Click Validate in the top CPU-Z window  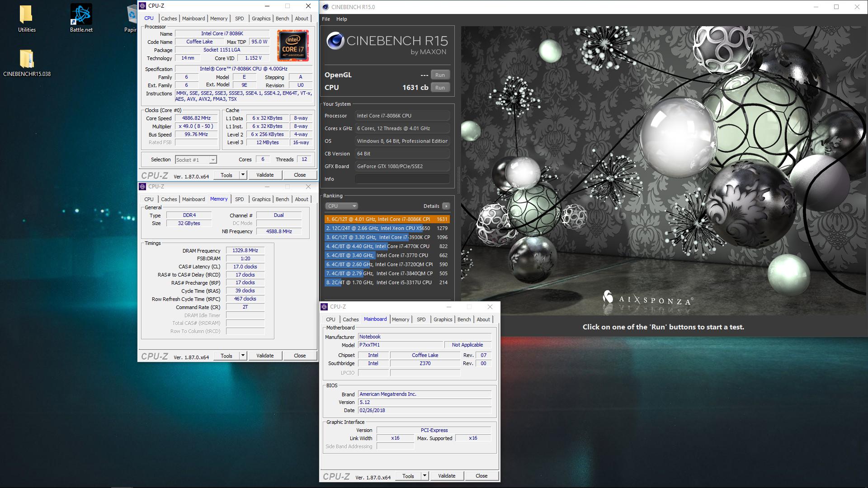265,175
